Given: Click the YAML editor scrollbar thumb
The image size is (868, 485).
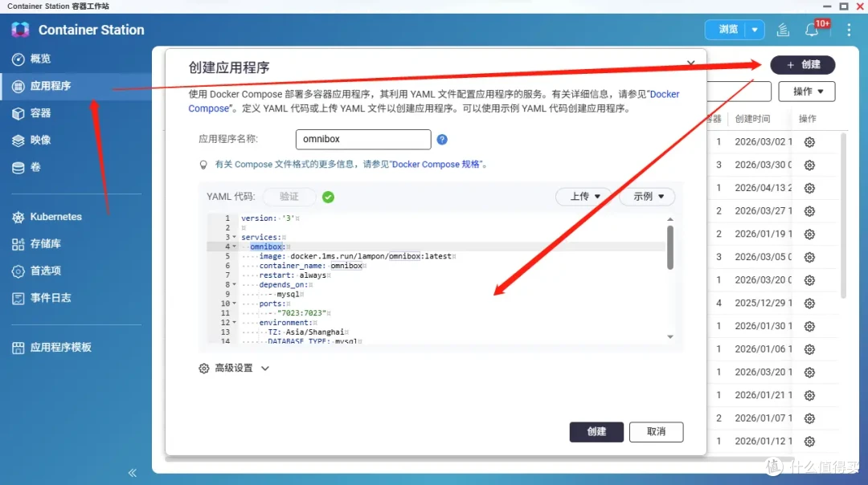Looking at the screenshot, I should tap(669, 247).
